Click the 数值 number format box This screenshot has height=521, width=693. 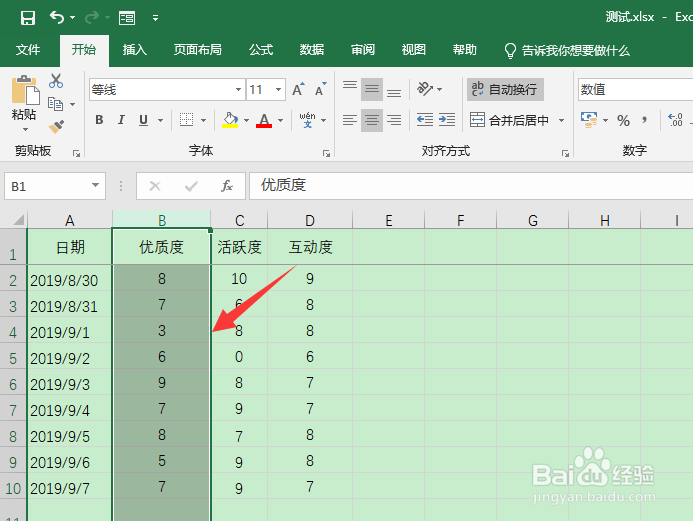[635, 90]
